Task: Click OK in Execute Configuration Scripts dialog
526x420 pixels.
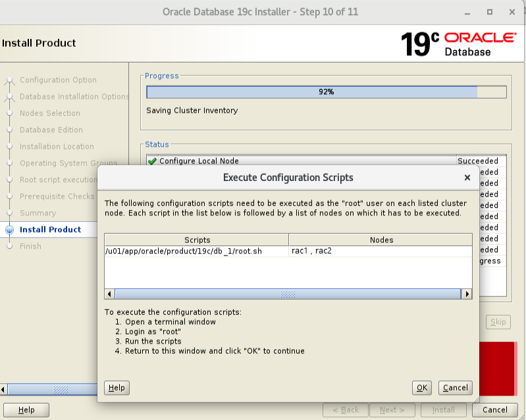Action: (x=421, y=388)
